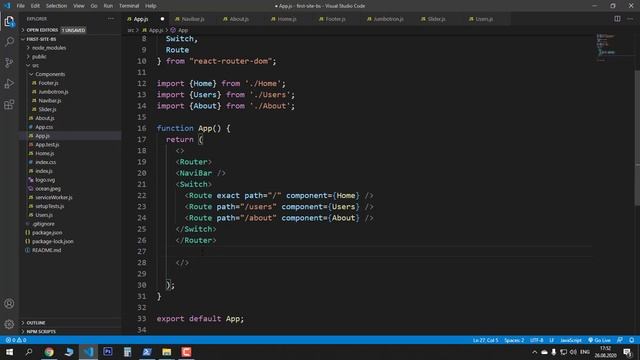Open the calculator icon in taskbar
The image size is (640, 360).
click(127, 352)
